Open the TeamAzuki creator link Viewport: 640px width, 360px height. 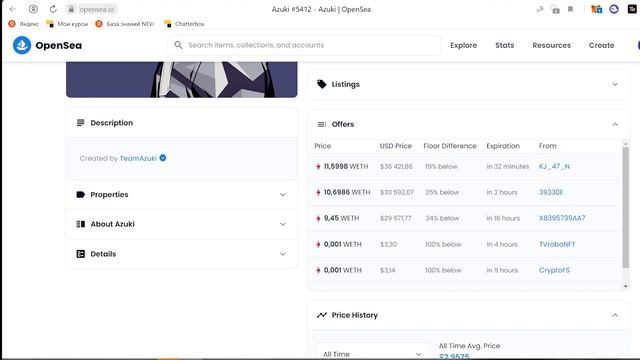[138, 158]
